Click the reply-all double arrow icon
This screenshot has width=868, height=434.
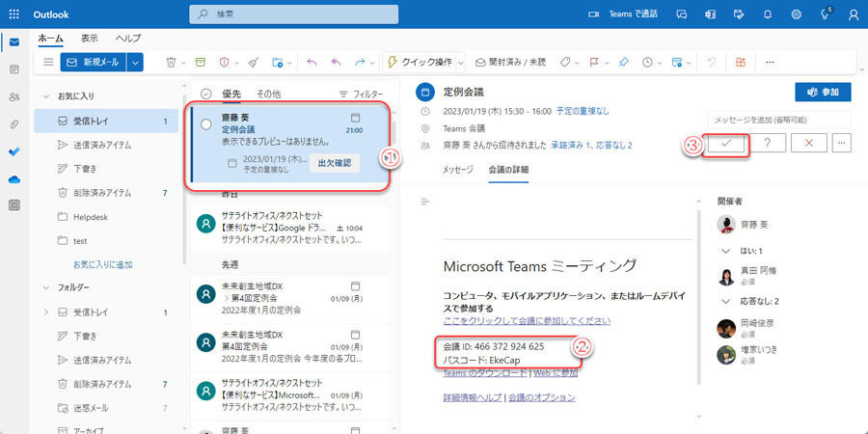click(336, 63)
